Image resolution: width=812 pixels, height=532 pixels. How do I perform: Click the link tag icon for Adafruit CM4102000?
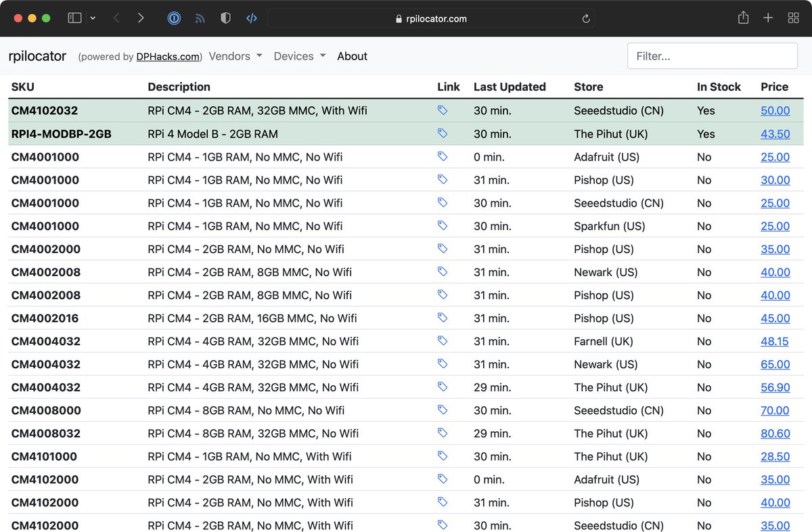[x=443, y=479]
